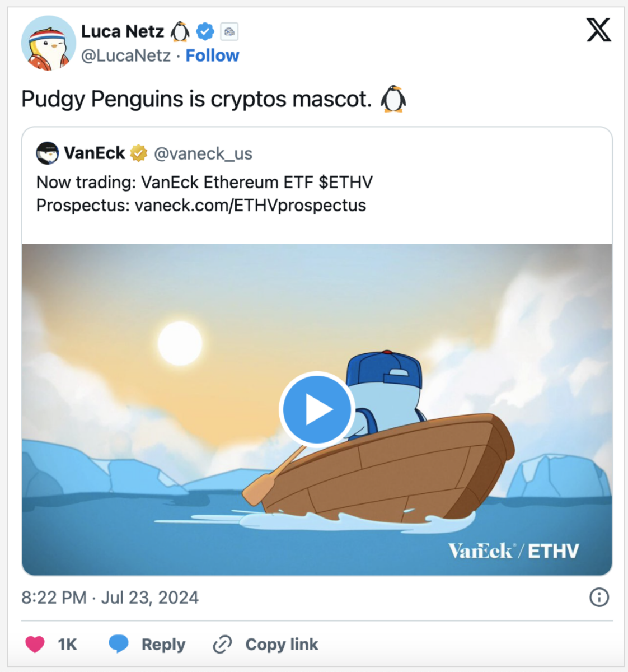Click the chain icon to copy link
Screen dimensions: 628x672
pyautogui.click(x=222, y=645)
